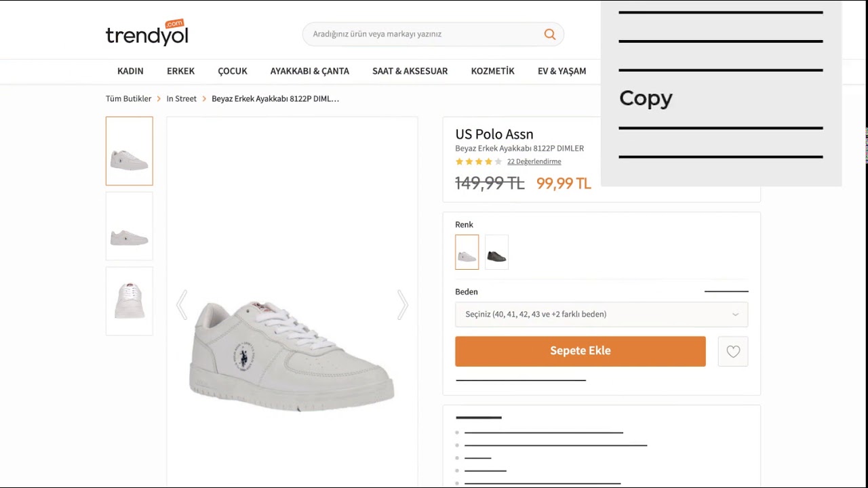Open the Beden size dropdown
868x488 pixels.
pyautogui.click(x=601, y=314)
